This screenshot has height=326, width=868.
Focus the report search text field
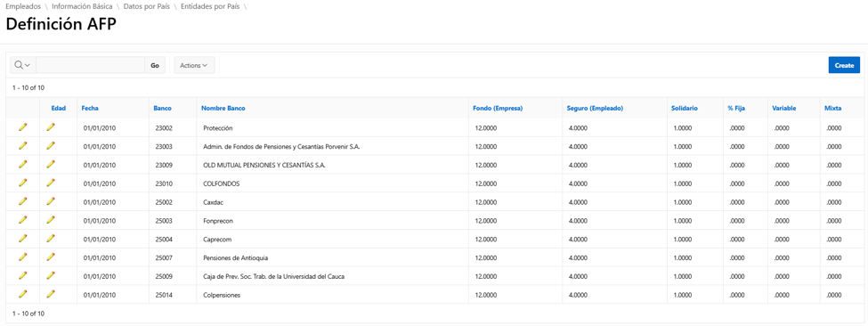tap(90, 65)
